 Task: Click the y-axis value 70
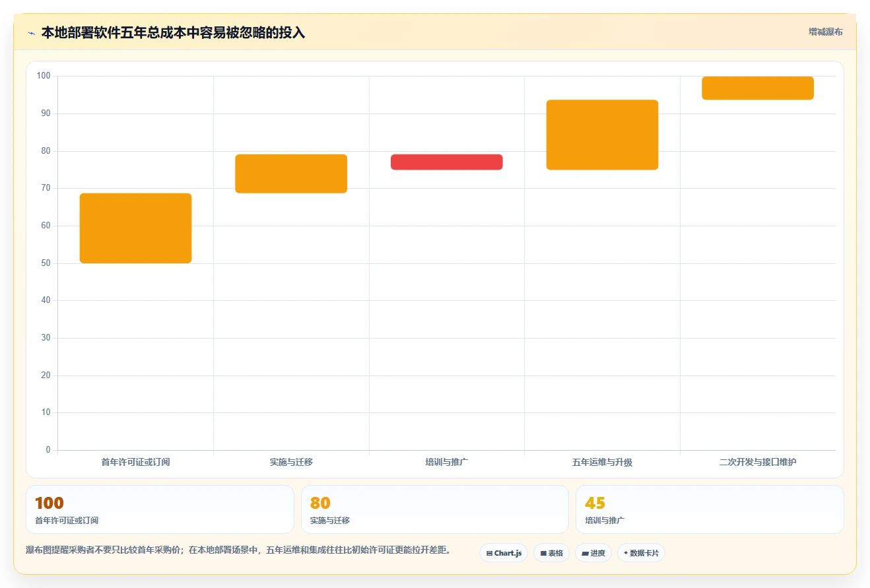46,188
